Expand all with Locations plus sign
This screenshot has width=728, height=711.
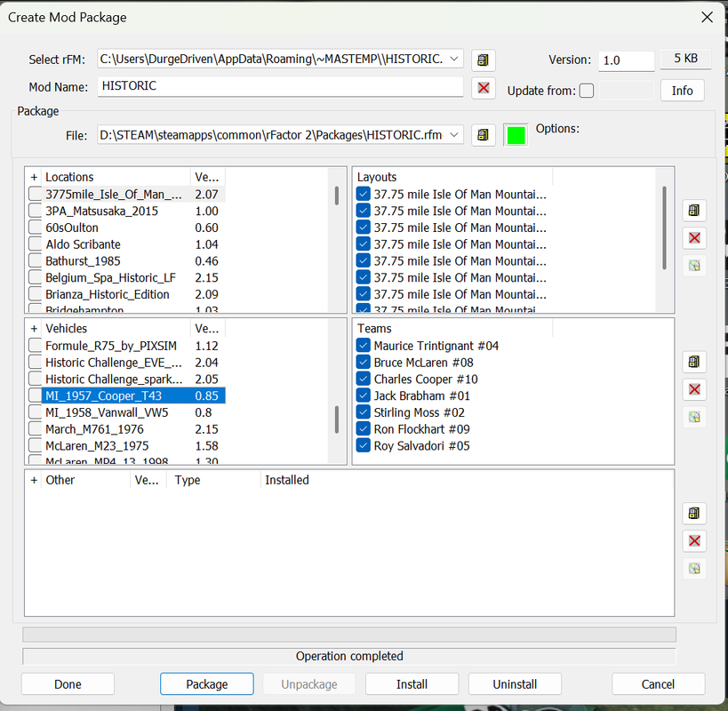[34, 177]
